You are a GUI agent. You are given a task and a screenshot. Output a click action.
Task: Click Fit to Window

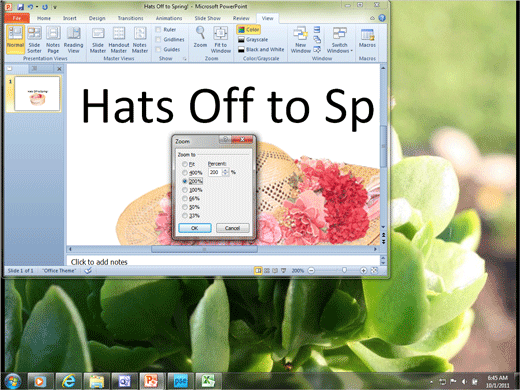tap(221, 39)
